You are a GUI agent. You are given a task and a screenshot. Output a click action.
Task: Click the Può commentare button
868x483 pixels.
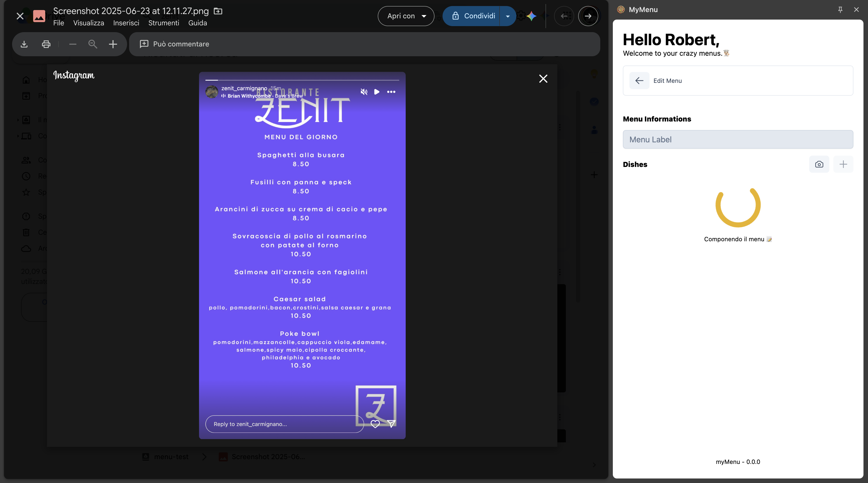[175, 44]
